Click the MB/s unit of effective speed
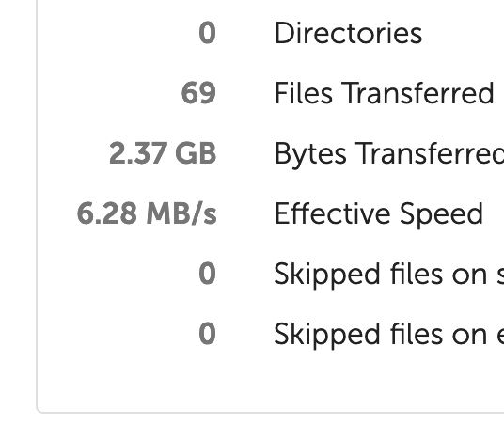Image resolution: width=504 pixels, height=425 pixels. [181, 213]
